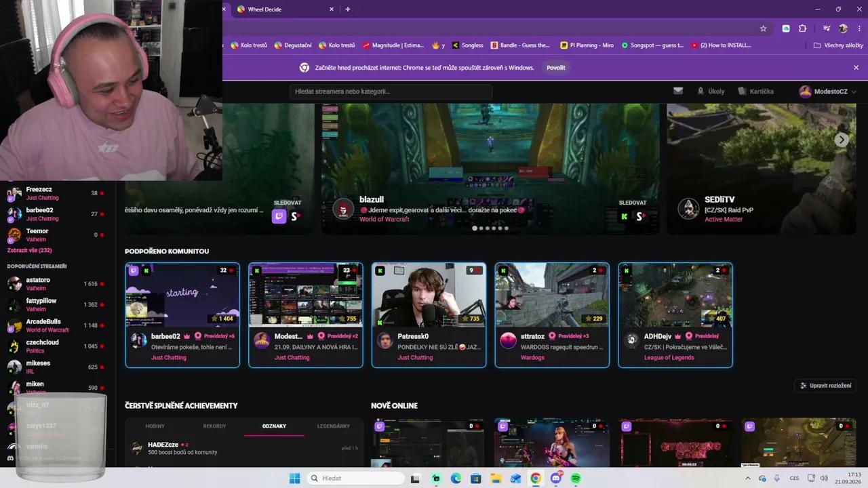Screen dimensions: 868x488
Task: Expand Zobrazit vše (232) followed channels
Action: pyautogui.click(x=29, y=251)
